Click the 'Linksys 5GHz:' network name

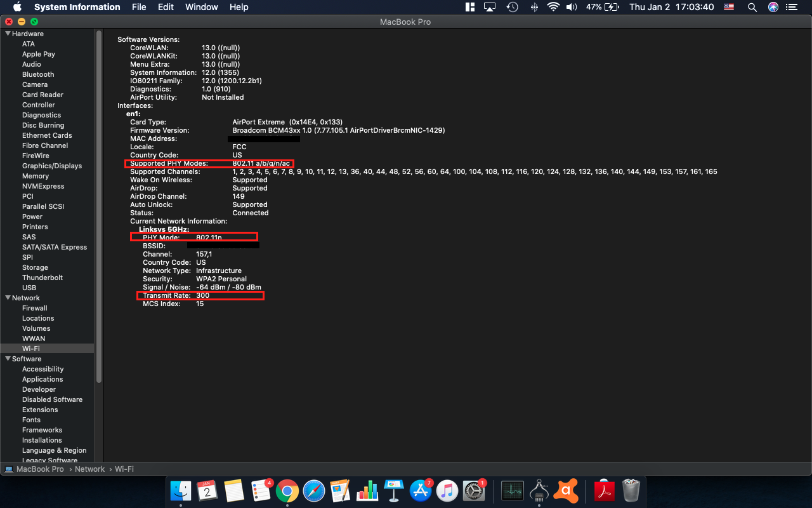point(164,229)
